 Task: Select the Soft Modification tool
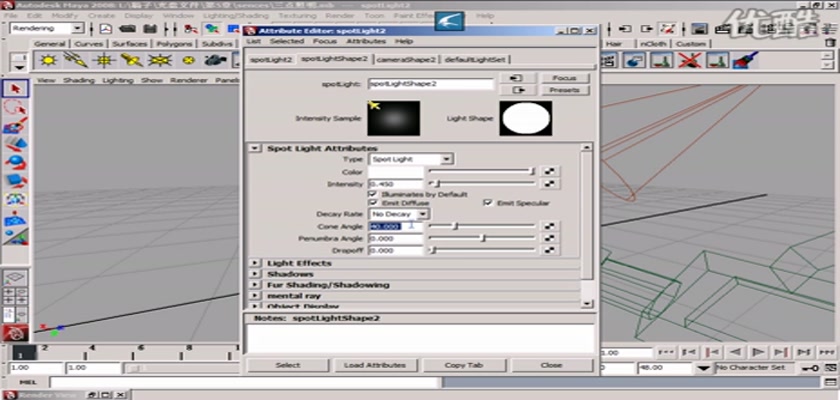[x=16, y=217]
